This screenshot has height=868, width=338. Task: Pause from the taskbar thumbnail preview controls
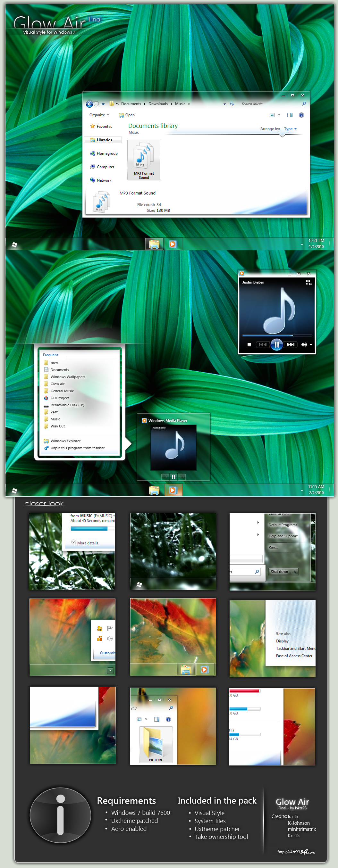(173, 477)
